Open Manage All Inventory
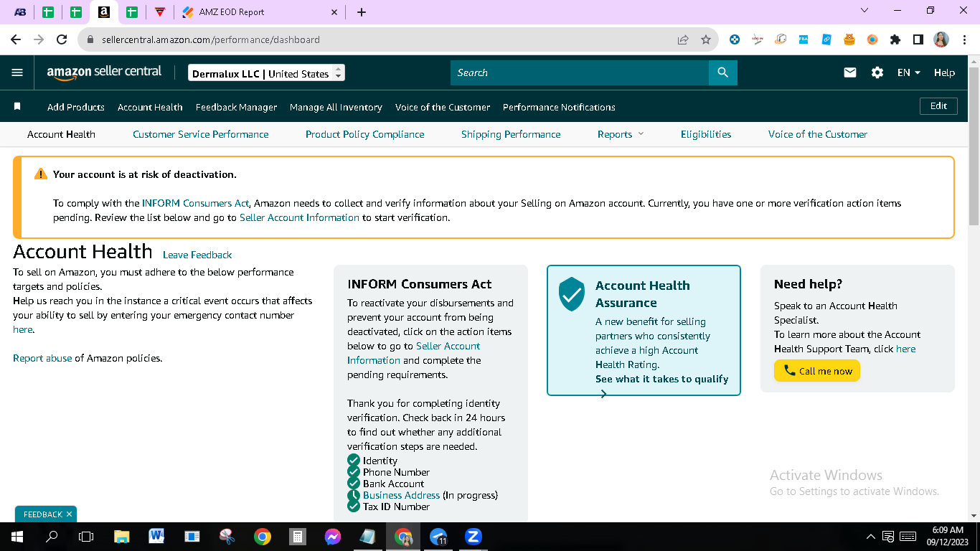980x551 pixels. pyautogui.click(x=336, y=107)
